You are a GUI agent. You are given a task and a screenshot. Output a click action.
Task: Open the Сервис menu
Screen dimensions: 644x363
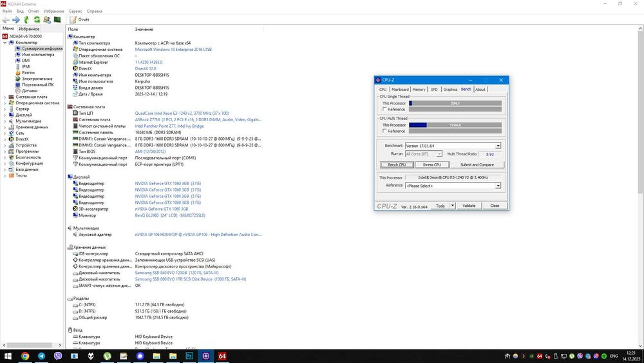click(75, 11)
